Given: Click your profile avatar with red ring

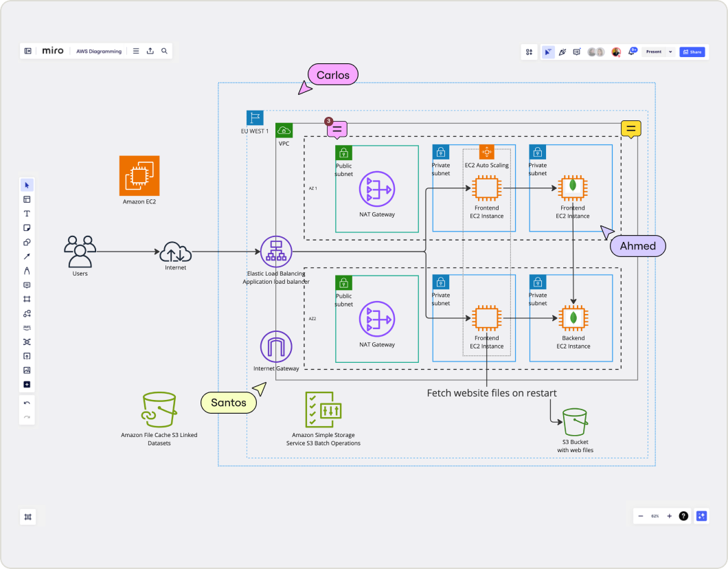Looking at the screenshot, I should pyautogui.click(x=616, y=52).
